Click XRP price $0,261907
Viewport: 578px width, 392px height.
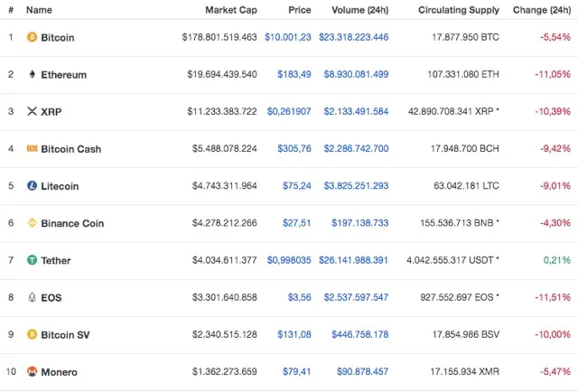coord(289,111)
